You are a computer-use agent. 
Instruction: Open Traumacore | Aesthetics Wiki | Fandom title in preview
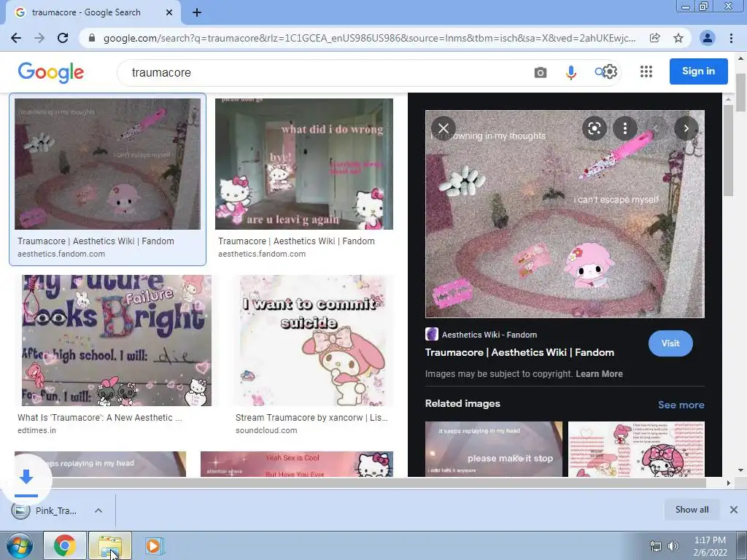pyautogui.click(x=519, y=352)
